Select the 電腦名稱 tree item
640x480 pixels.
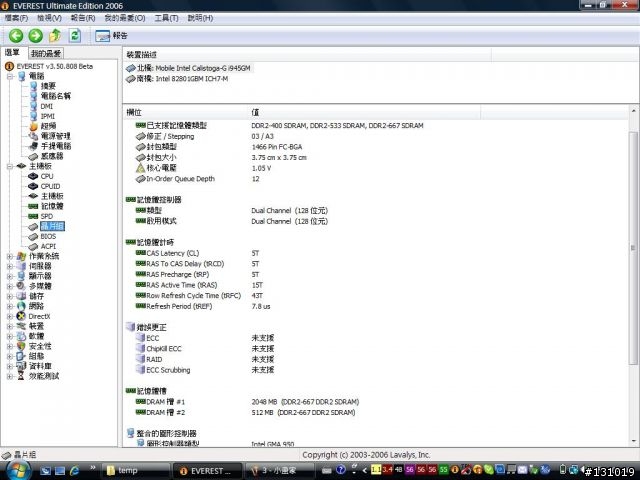click(56, 96)
